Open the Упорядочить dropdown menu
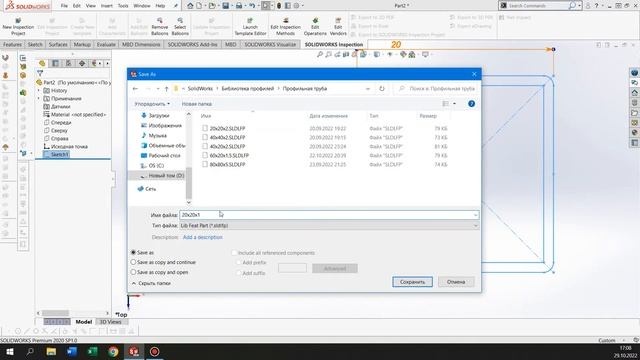Viewport: 640px width, 360px height. [x=152, y=104]
